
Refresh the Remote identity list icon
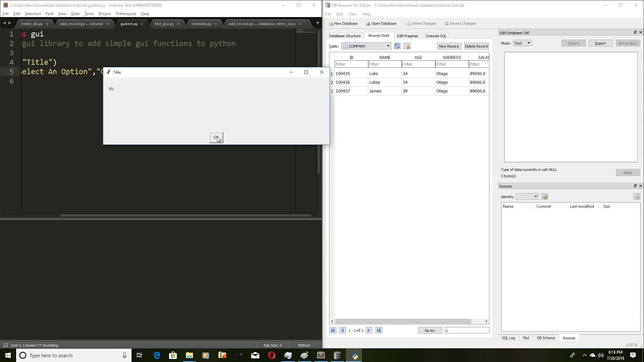click(x=545, y=197)
